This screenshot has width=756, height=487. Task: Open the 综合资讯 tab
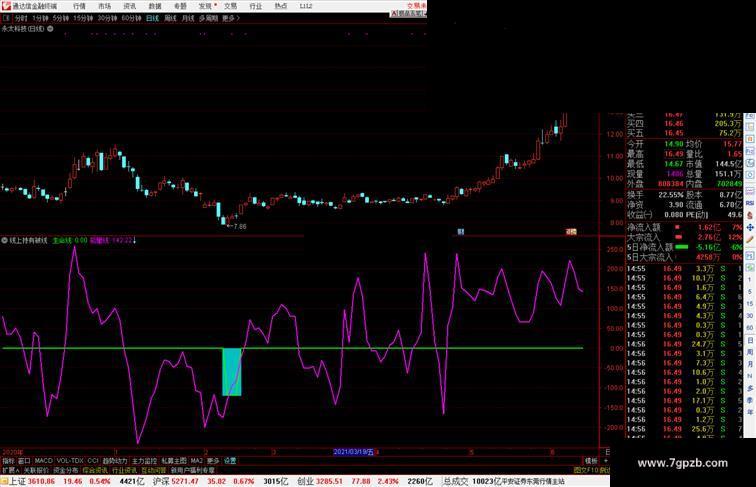click(x=95, y=470)
